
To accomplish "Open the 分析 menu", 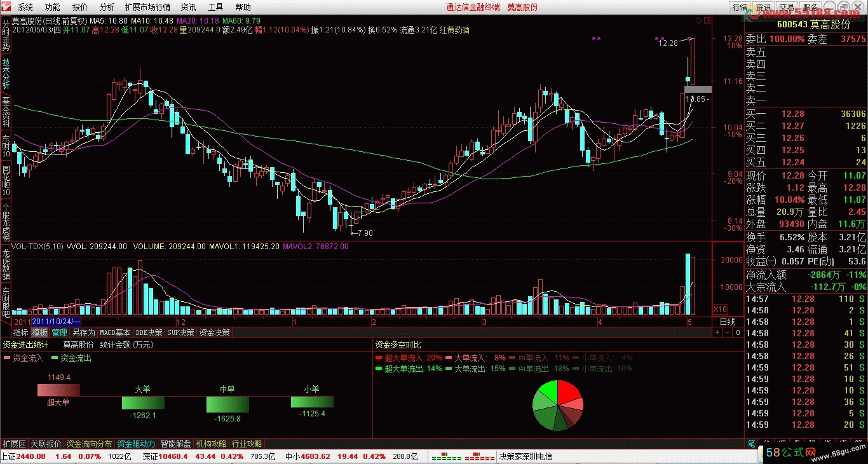I will [x=107, y=7].
